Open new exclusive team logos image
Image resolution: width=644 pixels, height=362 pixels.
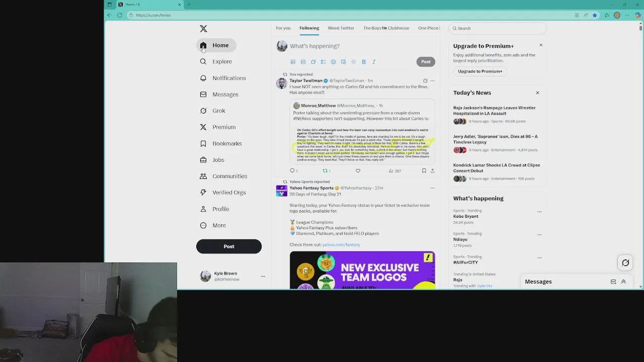362,270
